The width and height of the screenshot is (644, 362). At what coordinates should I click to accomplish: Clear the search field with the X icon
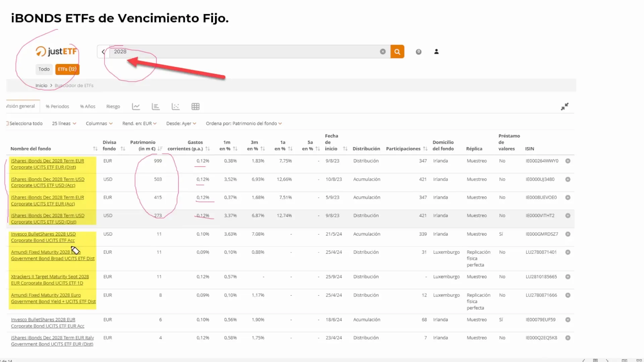point(383,52)
